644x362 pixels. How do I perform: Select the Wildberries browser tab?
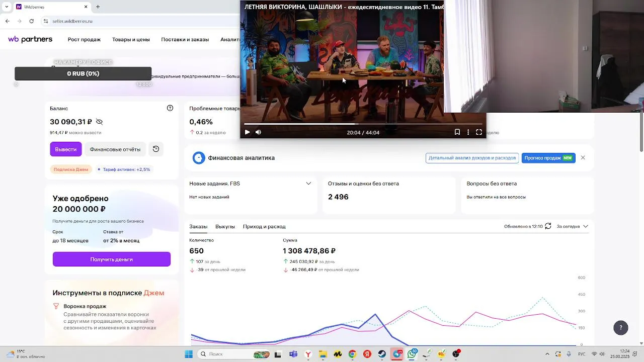52,7
